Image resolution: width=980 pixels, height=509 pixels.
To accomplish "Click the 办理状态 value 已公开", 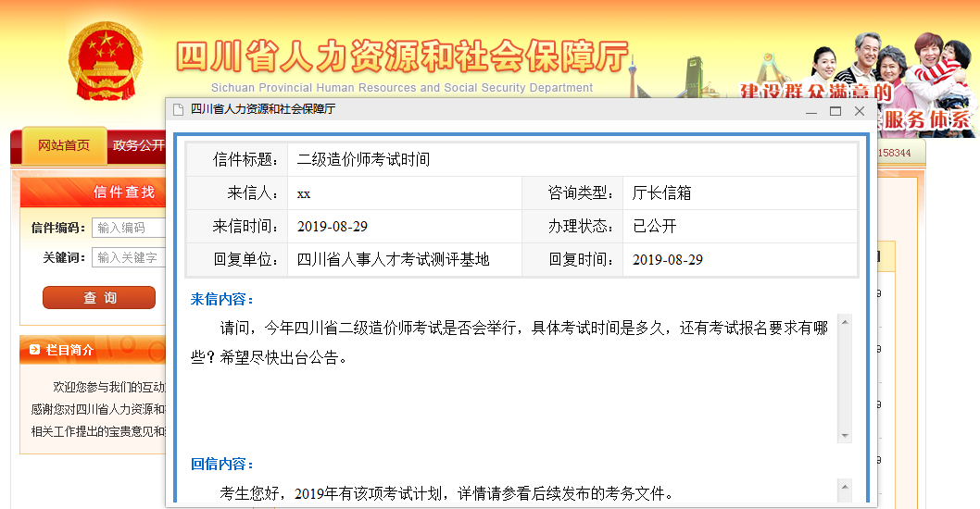I will point(654,226).
